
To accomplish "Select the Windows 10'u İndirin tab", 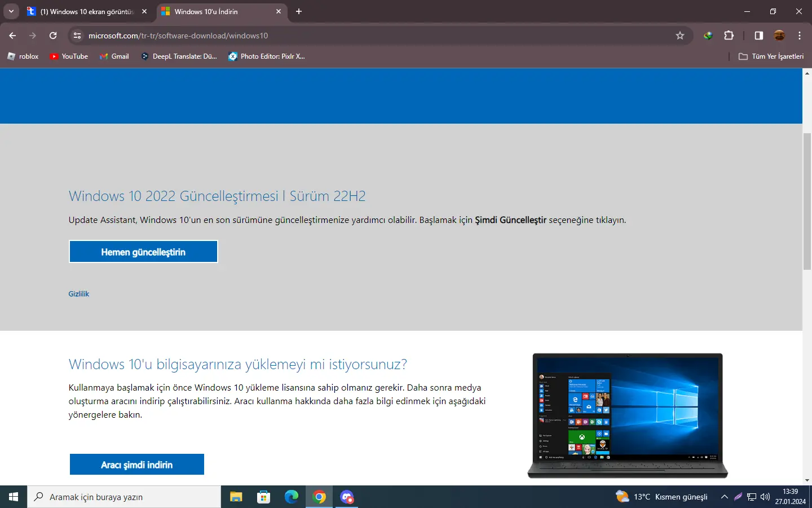I will 221,11.
